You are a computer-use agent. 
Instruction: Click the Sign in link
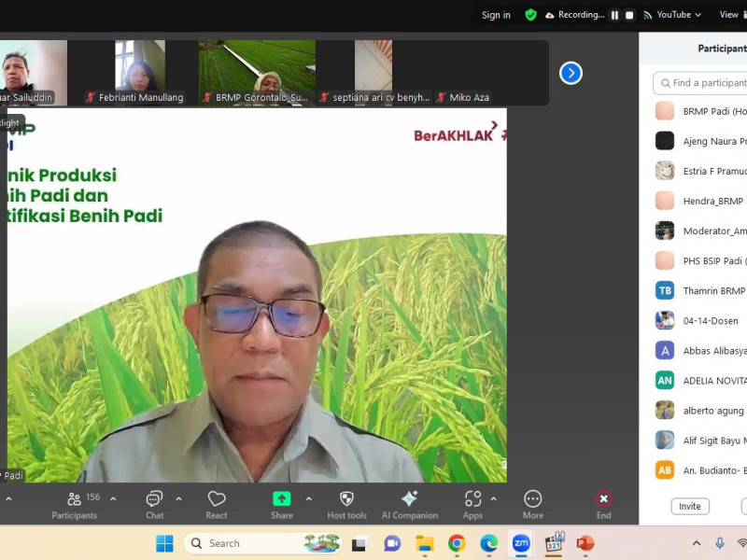tap(496, 15)
